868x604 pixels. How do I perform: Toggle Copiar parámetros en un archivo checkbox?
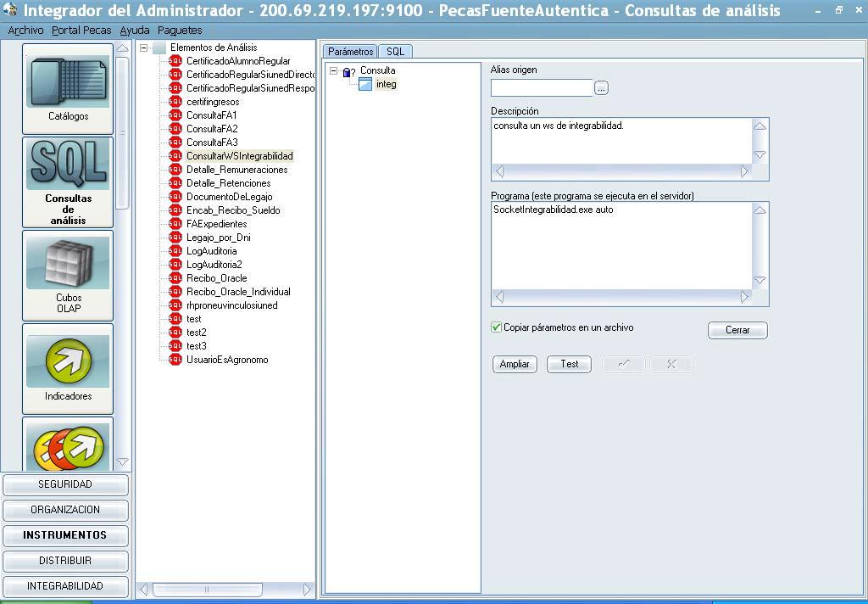(x=497, y=327)
